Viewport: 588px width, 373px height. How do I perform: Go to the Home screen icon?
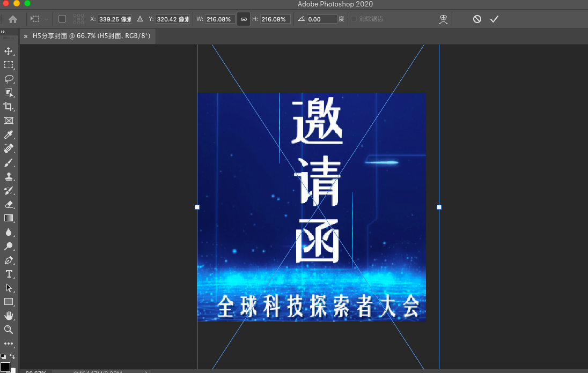tap(13, 19)
